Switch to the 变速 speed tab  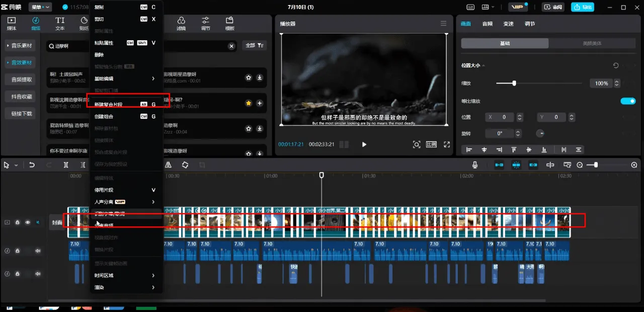508,24
